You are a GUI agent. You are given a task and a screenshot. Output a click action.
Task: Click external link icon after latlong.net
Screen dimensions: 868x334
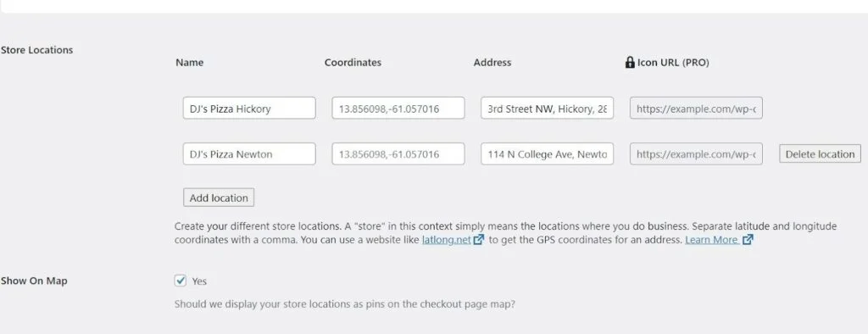[x=479, y=240]
